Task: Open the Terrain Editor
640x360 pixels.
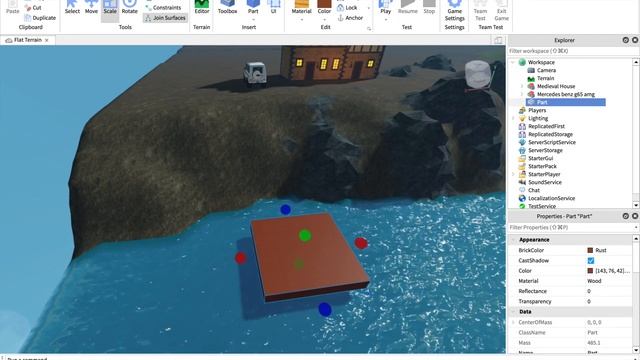Action: [202, 7]
